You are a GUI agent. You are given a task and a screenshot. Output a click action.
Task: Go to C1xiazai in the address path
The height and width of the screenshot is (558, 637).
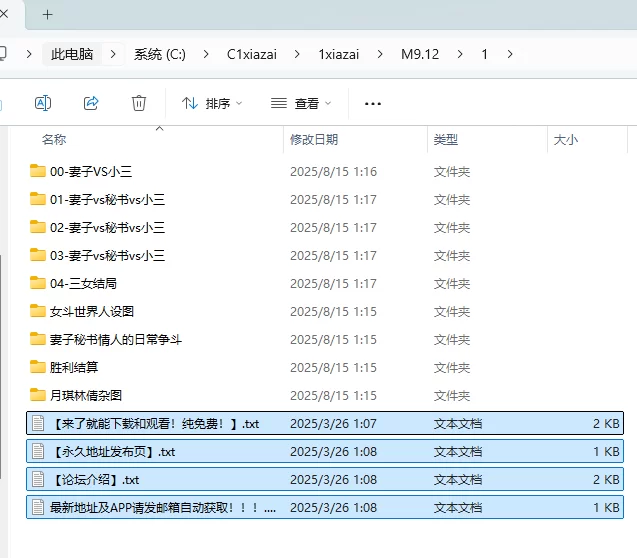coord(254,54)
